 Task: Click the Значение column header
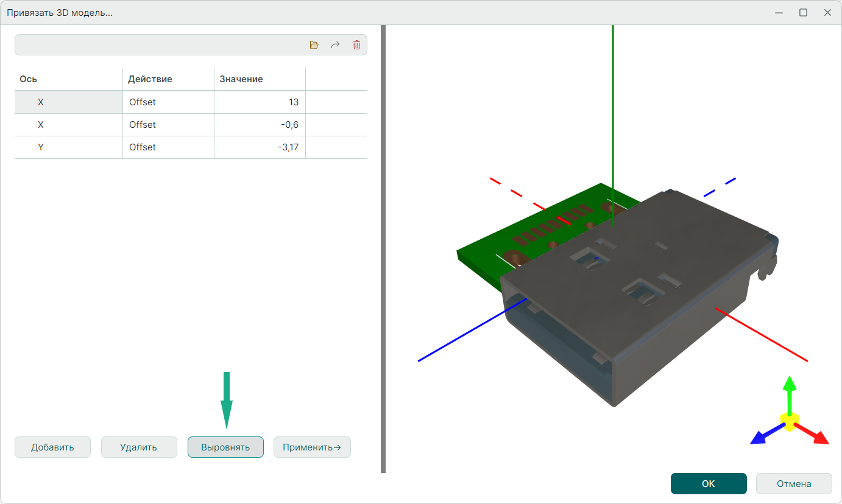point(241,79)
